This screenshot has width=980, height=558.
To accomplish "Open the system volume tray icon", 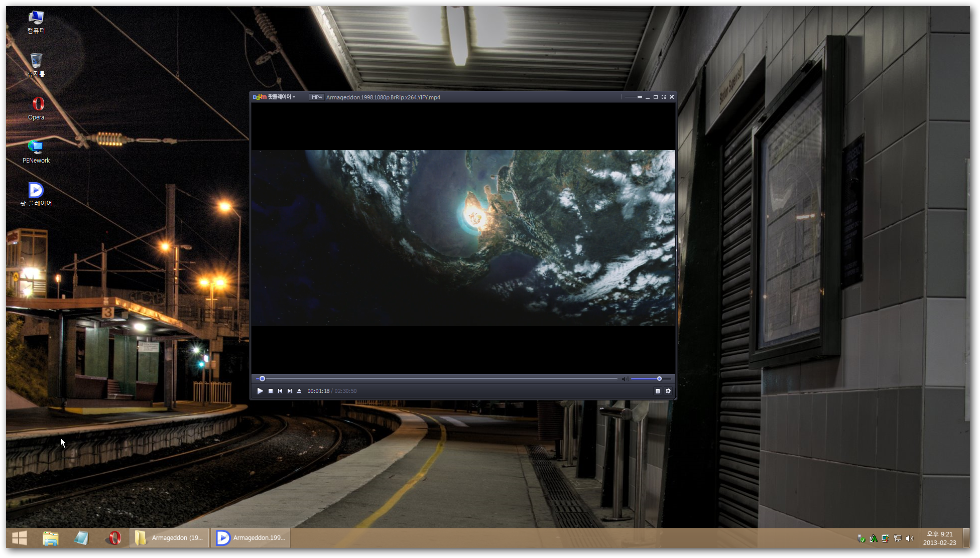I will coord(910,538).
